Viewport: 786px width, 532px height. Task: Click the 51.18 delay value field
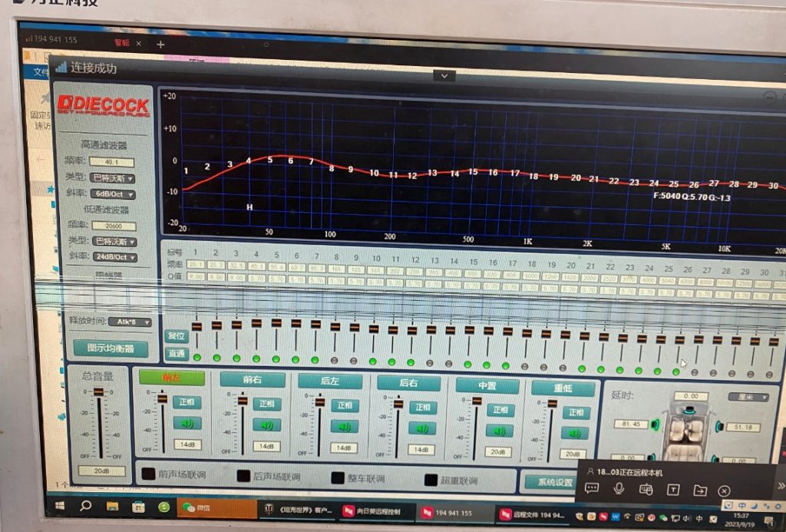click(744, 427)
